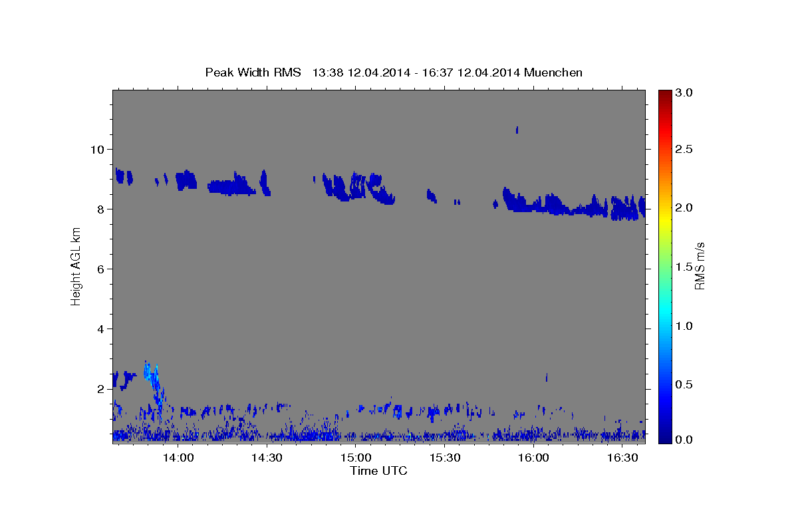Click the colorbar value 1.0
The height and width of the screenshot is (532, 798).
(686, 326)
